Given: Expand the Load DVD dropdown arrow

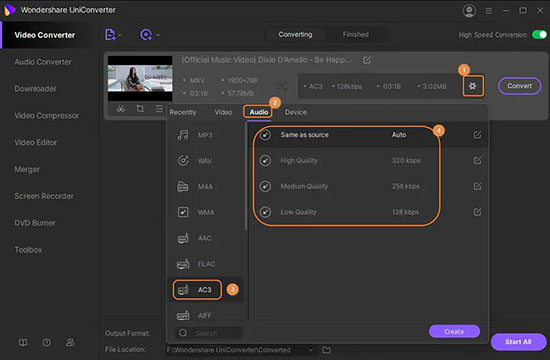Looking at the screenshot, I should click(158, 35).
